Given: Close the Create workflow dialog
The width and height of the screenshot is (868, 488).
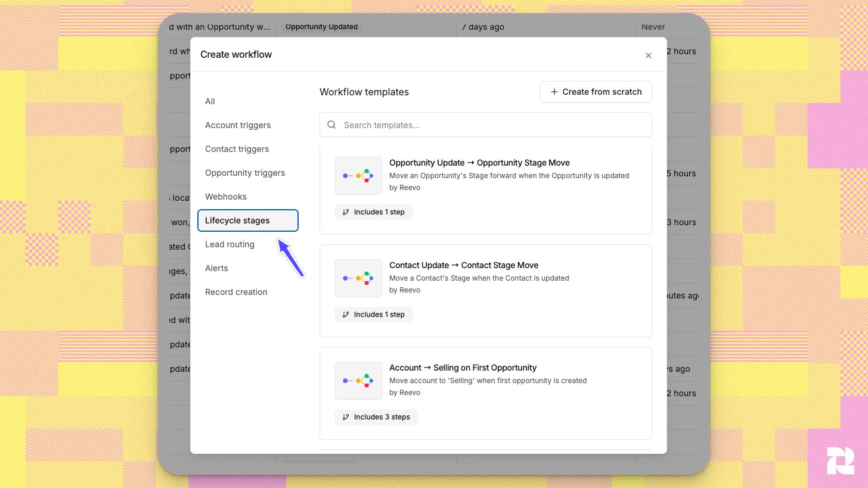Looking at the screenshot, I should point(649,55).
